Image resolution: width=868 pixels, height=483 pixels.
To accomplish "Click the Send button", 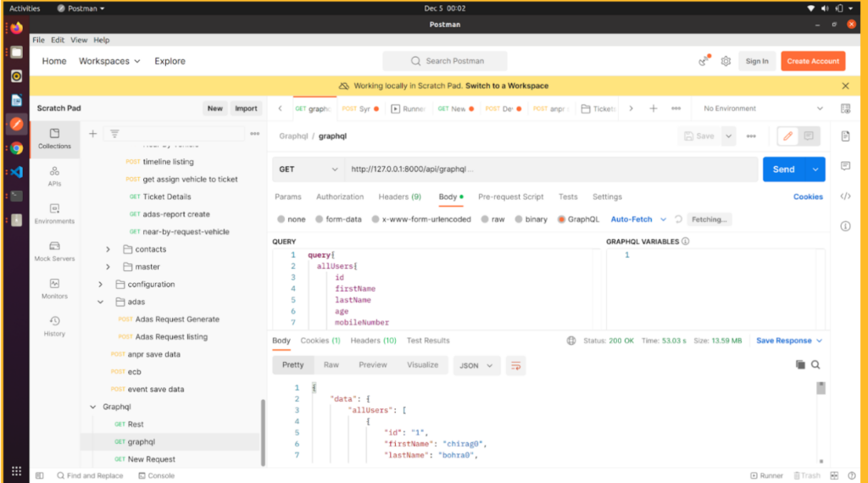I will pyautogui.click(x=783, y=169).
